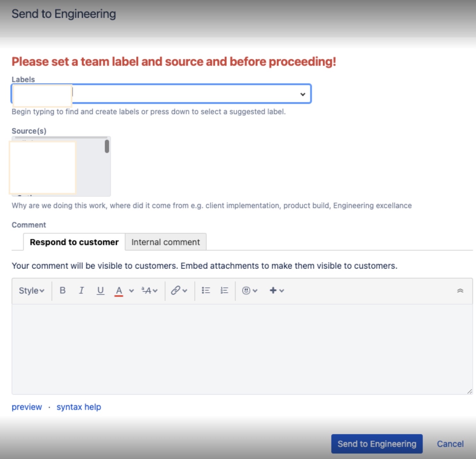Open the comment preview link
The width and height of the screenshot is (476, 459).
coord(27,407)
